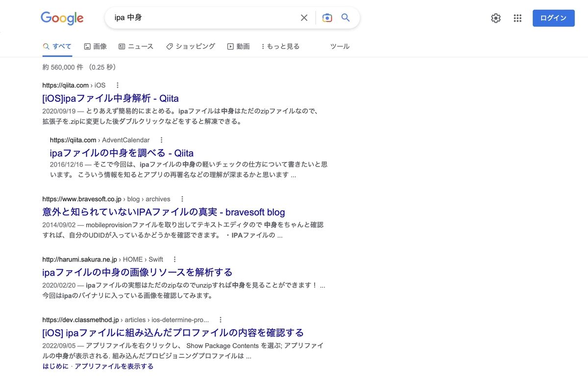Open '[iOS]ipaファイル中身解析 - Qiita' result

click(x=111, y=98)
